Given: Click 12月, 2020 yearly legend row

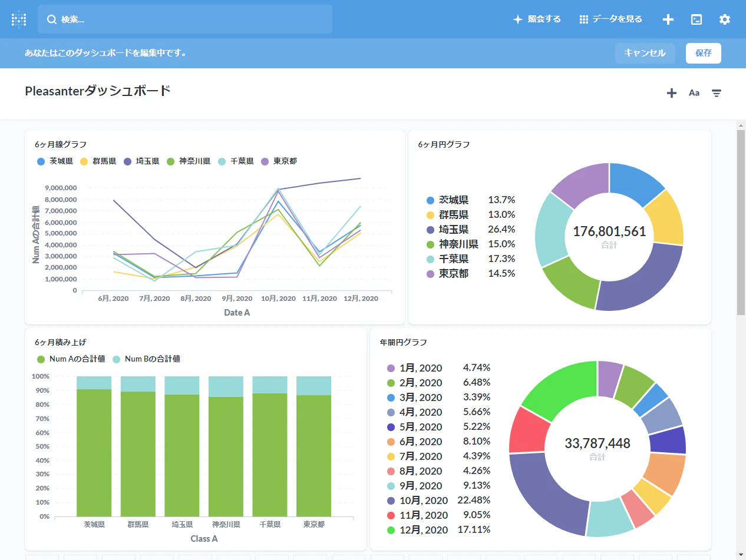Looking at the screenshot, I should (438, 530).
